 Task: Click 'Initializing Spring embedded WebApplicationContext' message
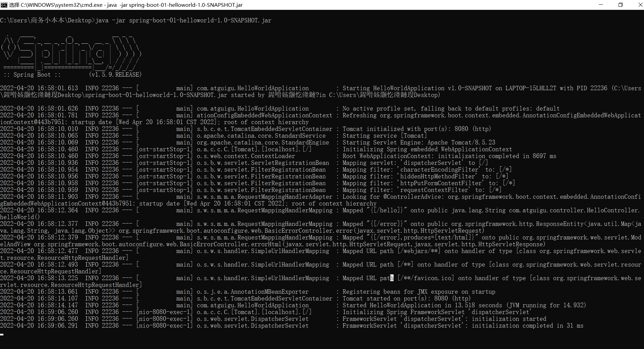click(427, 149)
